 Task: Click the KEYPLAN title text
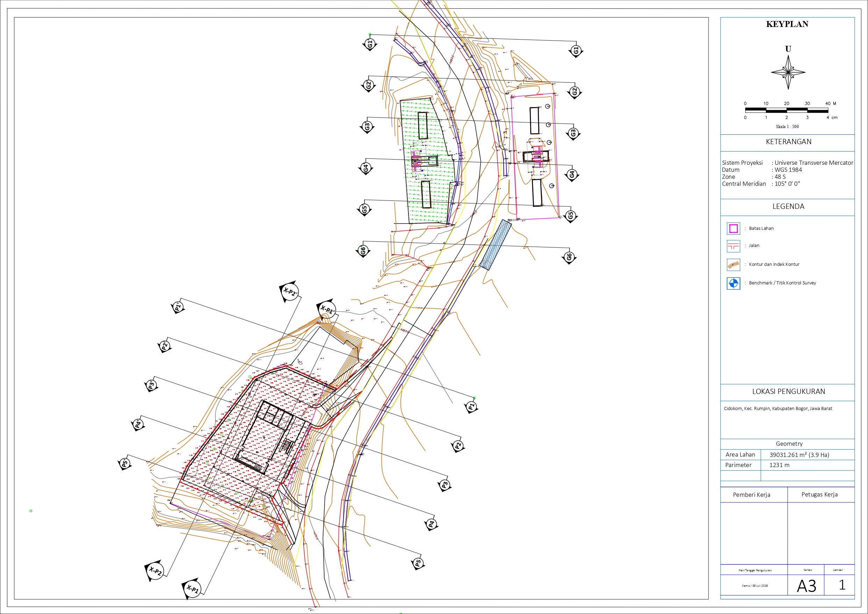[x=787, y=24]
